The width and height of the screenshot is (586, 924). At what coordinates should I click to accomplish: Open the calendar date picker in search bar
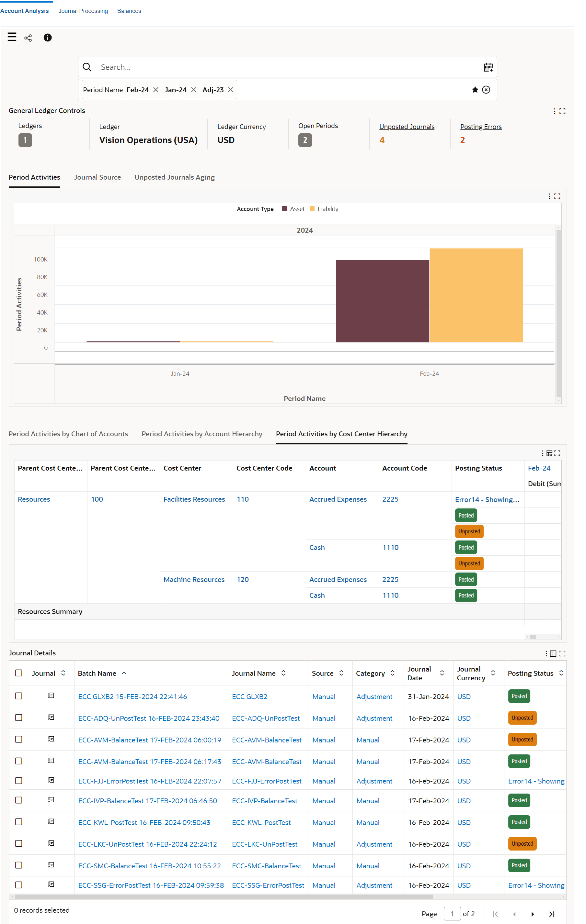(x=488, y=68)
